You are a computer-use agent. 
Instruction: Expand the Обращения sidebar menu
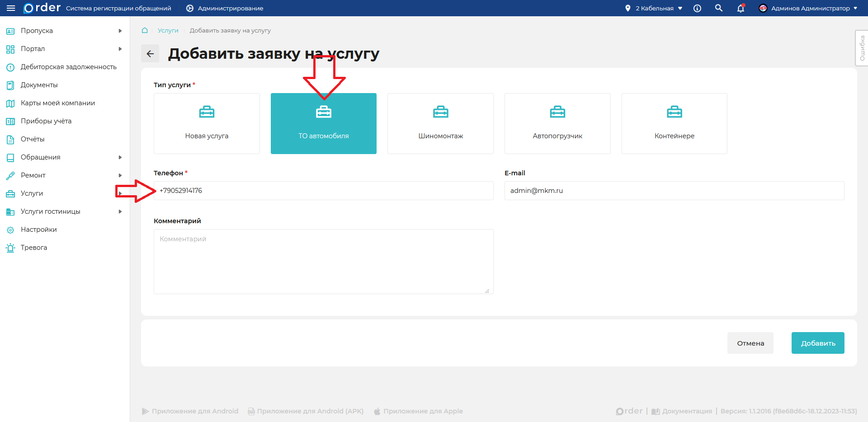[x=40, y=157]
